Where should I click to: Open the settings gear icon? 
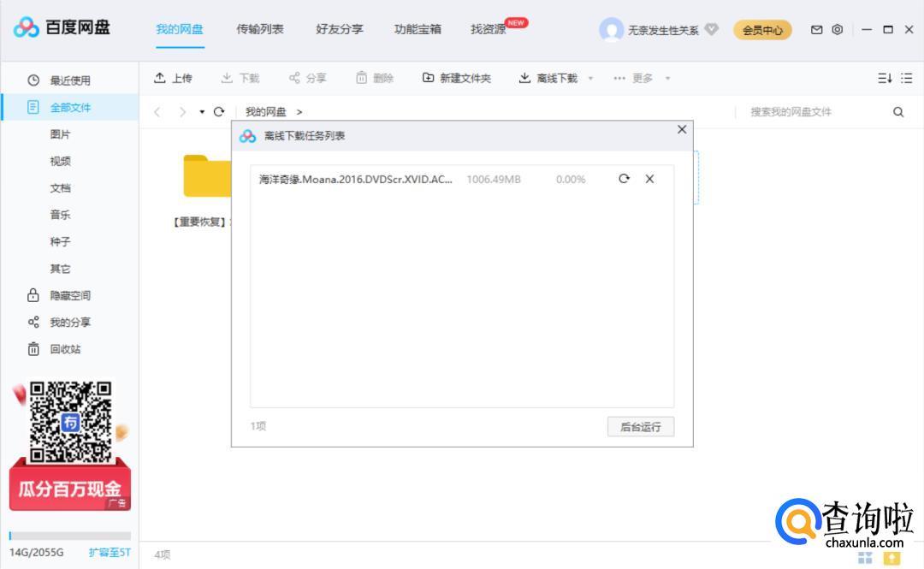coord(838,29)
